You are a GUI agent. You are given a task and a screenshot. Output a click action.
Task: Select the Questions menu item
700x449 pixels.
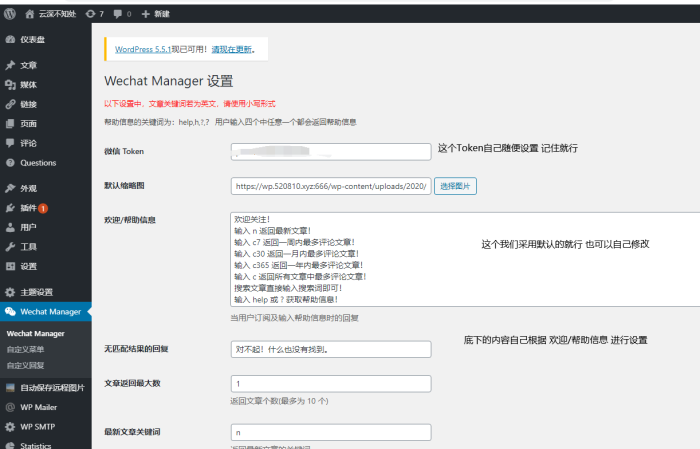pyautogui.click(x=38, y=162)
